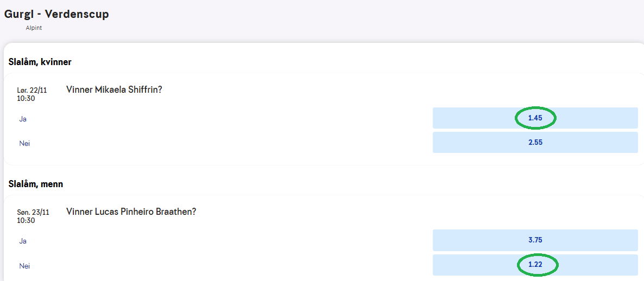Select the Slalåm, kvinner section header
The width and height of the screenshot is (644, 281).
(x=40, y=62)
